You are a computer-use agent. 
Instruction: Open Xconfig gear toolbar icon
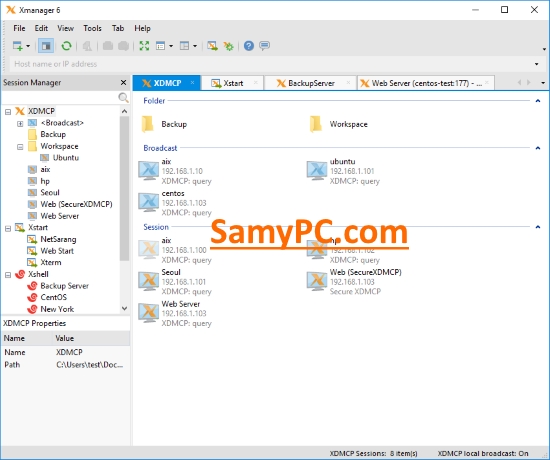229,46
